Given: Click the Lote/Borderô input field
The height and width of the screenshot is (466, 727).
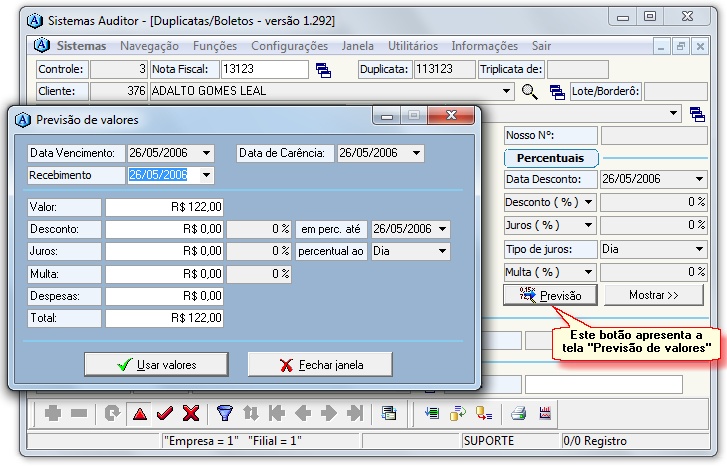Looking at the screenshot, I should click(x=676, y=91).
